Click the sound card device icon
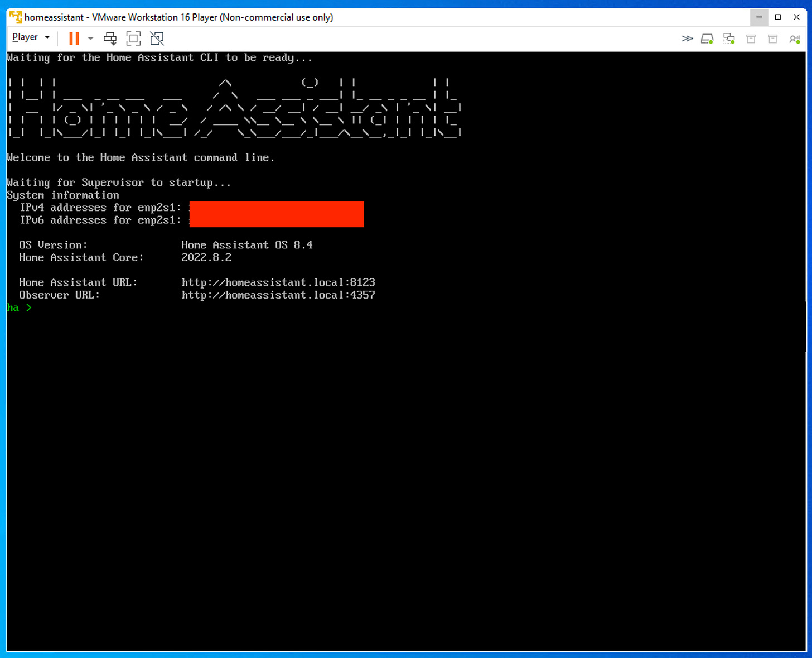This screenshot has height=658, width=812. click(x=795, y=39)
